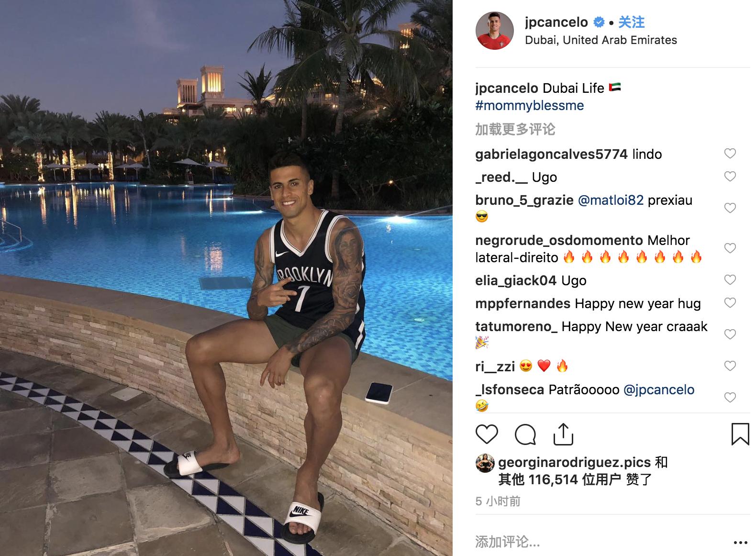Viewport: 756px width, 556px height.
Task: Like mppfernandes Happy new year comment
Action: click(730, 303)
